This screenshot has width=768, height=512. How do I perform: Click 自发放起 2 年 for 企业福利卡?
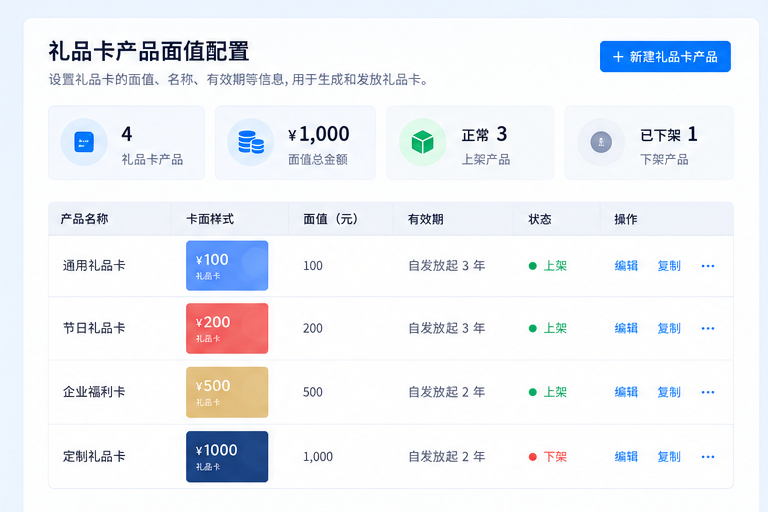447,392
